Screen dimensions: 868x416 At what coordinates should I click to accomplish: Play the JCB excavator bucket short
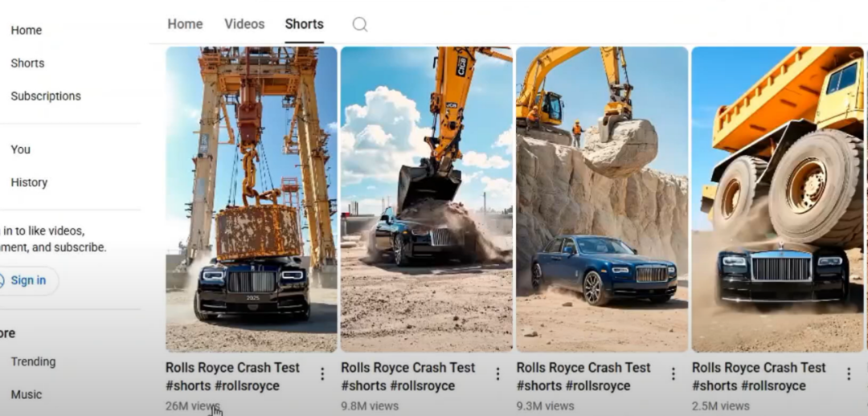point(426,199)
